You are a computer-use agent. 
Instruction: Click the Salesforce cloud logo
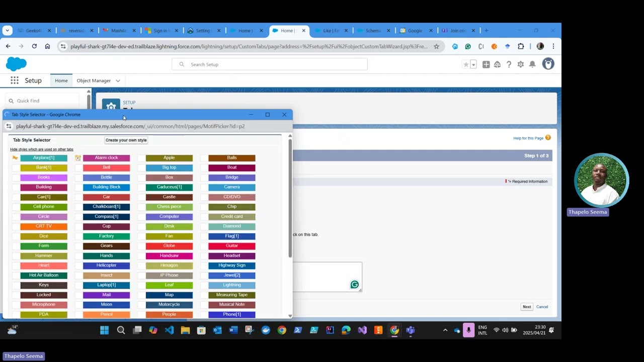[16, 64]
